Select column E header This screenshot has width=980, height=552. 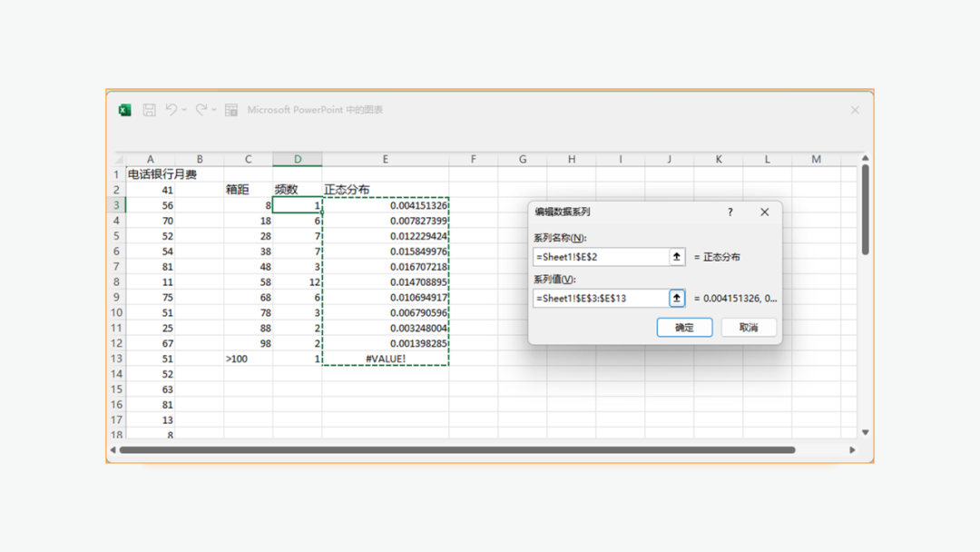[385, 160]
